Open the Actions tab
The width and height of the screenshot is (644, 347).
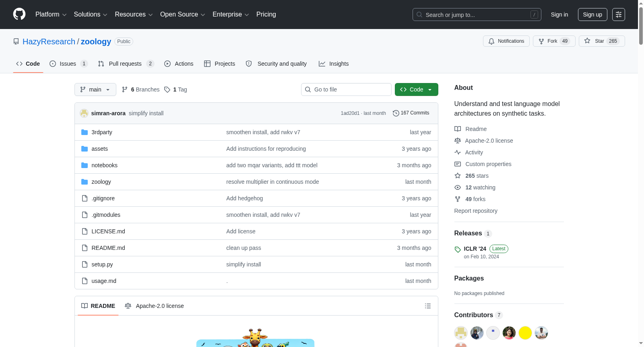(x=179, y=64)
